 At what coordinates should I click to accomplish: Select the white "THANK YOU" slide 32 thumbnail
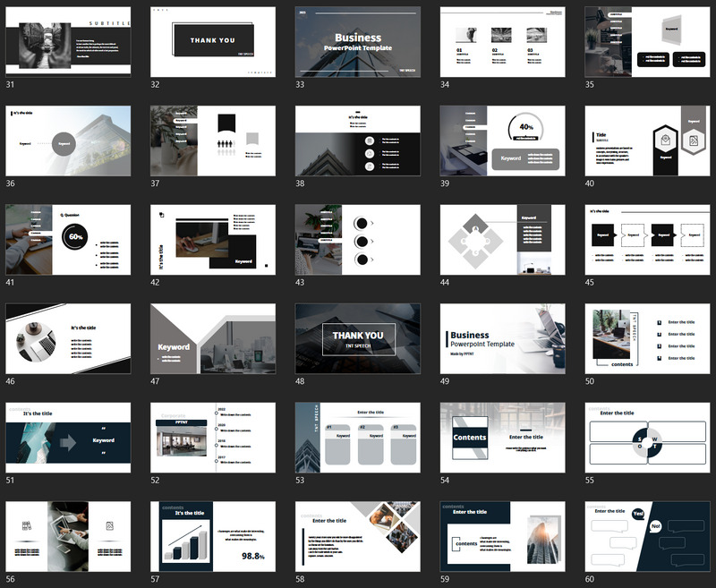(x=215, y=41)
